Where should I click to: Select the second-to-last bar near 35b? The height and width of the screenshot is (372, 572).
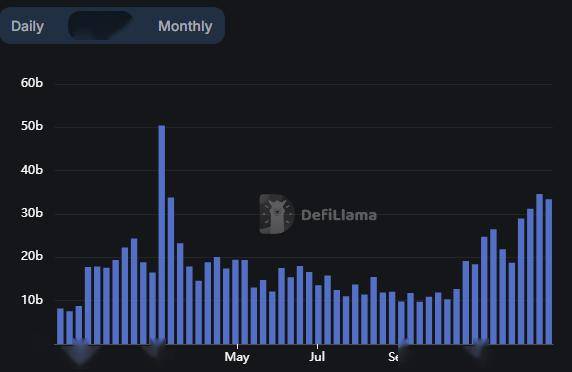coord(540,269)
